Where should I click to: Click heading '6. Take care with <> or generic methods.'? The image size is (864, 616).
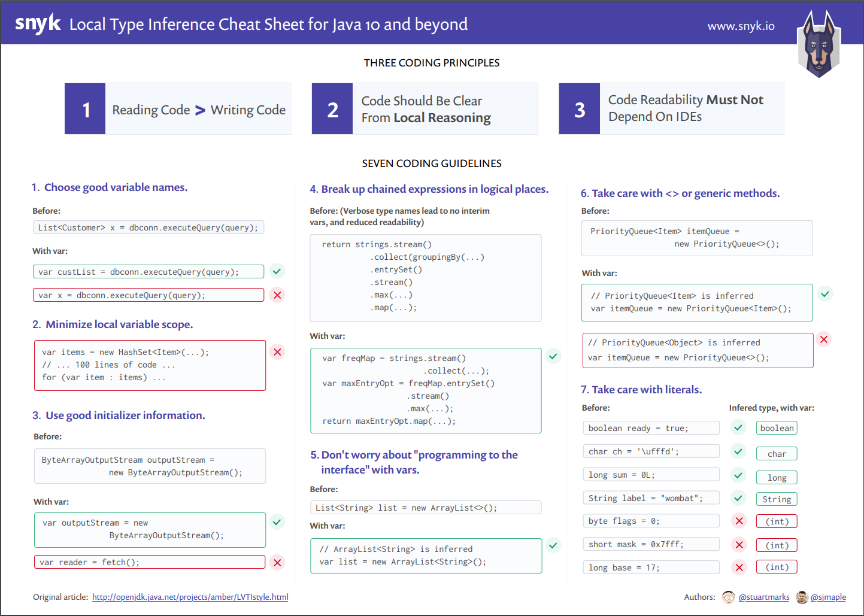(680, 193)
